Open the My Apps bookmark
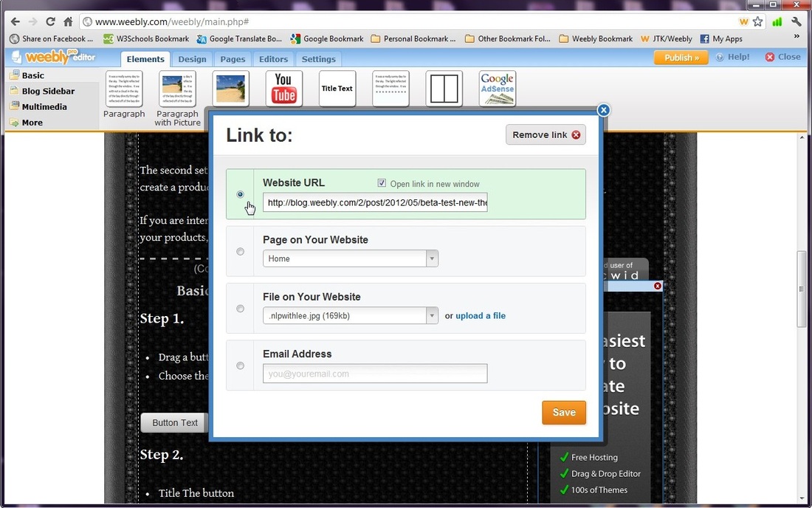 pyautogui.click(x=721, y=39)
